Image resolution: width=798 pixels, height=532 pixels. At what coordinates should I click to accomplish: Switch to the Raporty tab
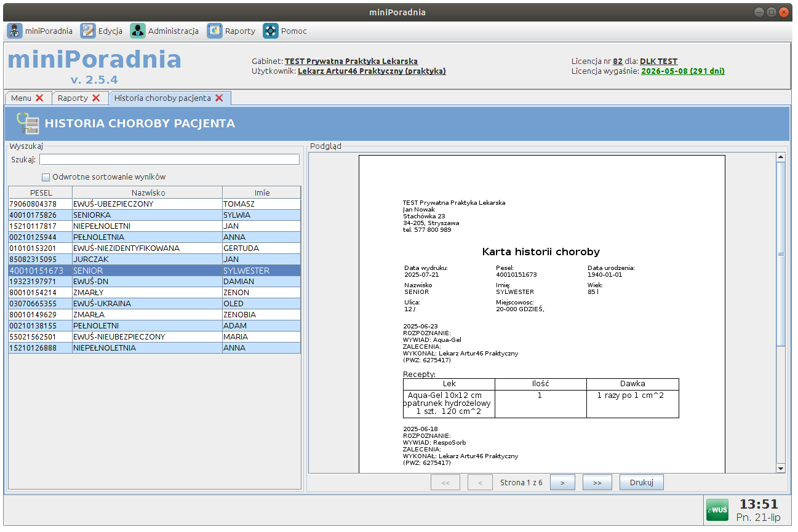point(73,98)
